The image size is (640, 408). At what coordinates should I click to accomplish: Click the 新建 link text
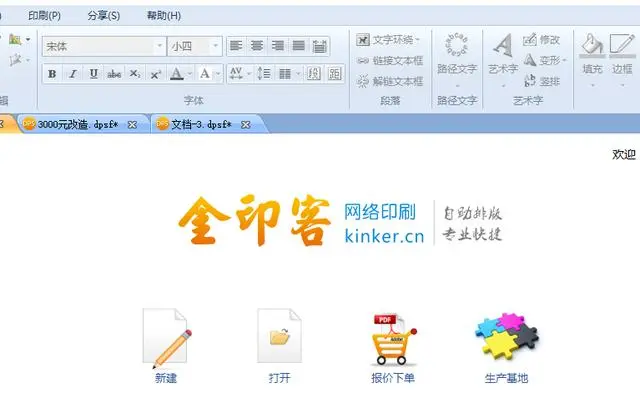[166, 378]
